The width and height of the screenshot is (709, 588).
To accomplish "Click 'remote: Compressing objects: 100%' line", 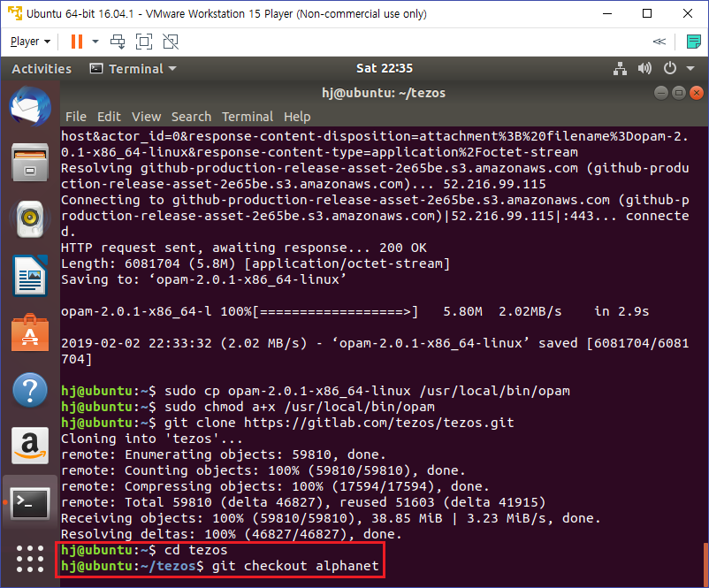I will [x=275, y=486].
